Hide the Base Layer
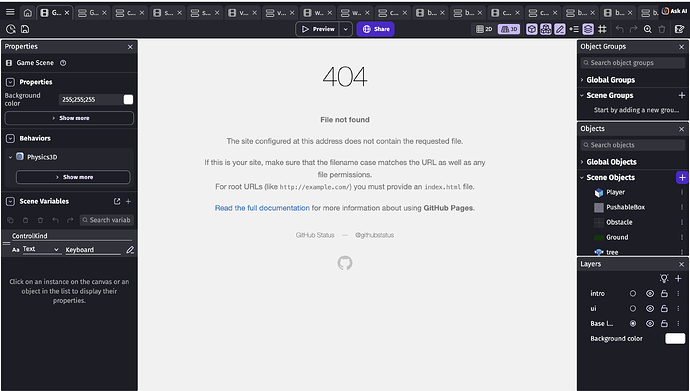690x391 pixels. (x=650, y=324)
